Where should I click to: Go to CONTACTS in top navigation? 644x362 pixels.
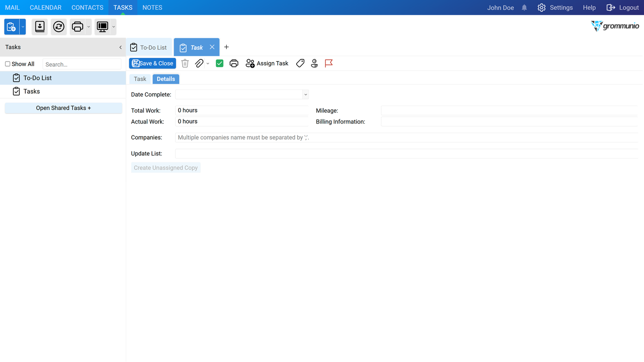point(87,7)
